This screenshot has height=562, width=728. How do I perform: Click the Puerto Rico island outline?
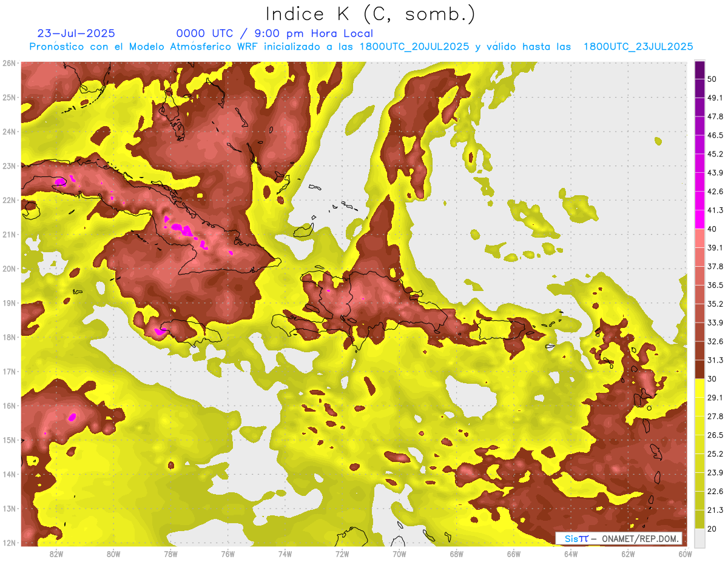pos(494,329)
